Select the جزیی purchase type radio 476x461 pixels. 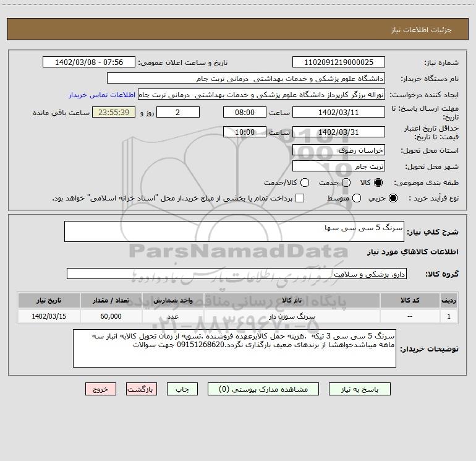(x=393, y=198)
